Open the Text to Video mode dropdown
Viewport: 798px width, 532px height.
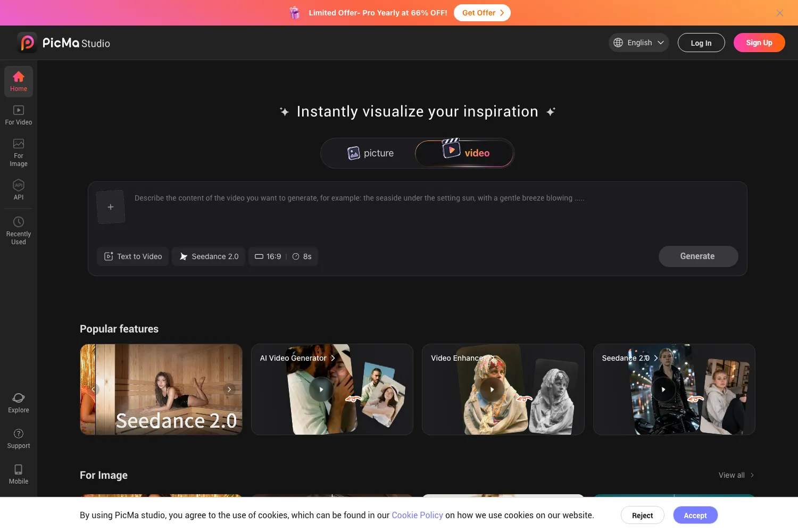[133, 256]
